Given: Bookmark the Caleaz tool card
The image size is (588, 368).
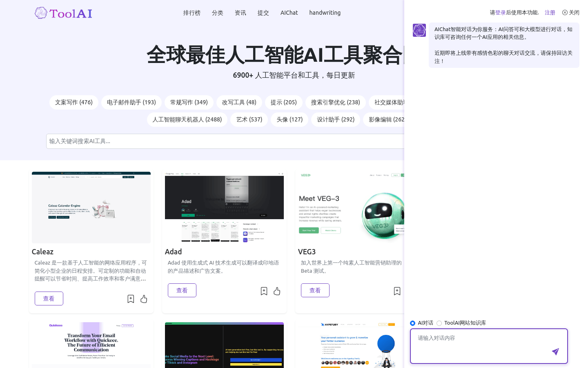Looking at the screenshot, I should [131, 299].
